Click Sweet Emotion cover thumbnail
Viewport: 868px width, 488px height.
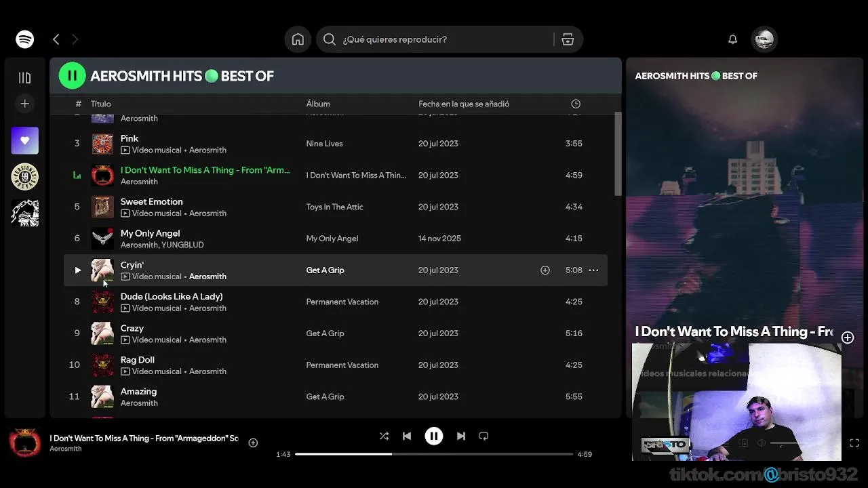tap(102, 207)
